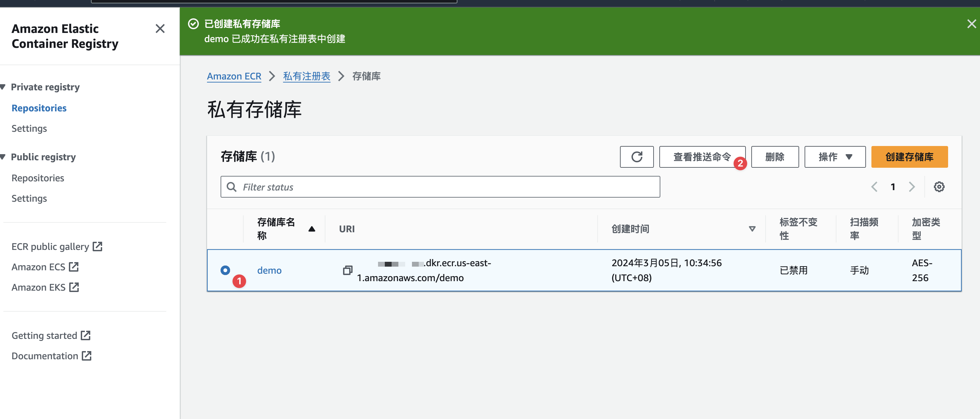
Task: Click the pagination previous arrow icon
Action: [875, 186]
